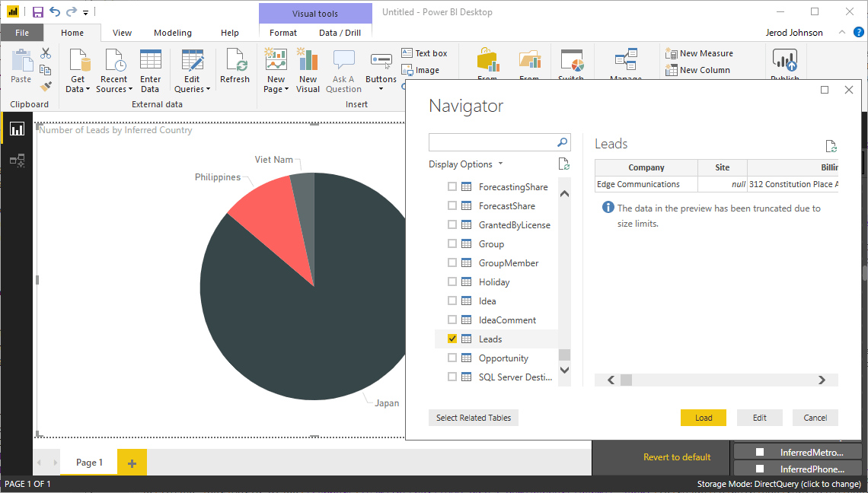868x493 pixels.
Task: Check the Idea table checkbox
Action: 452,301
